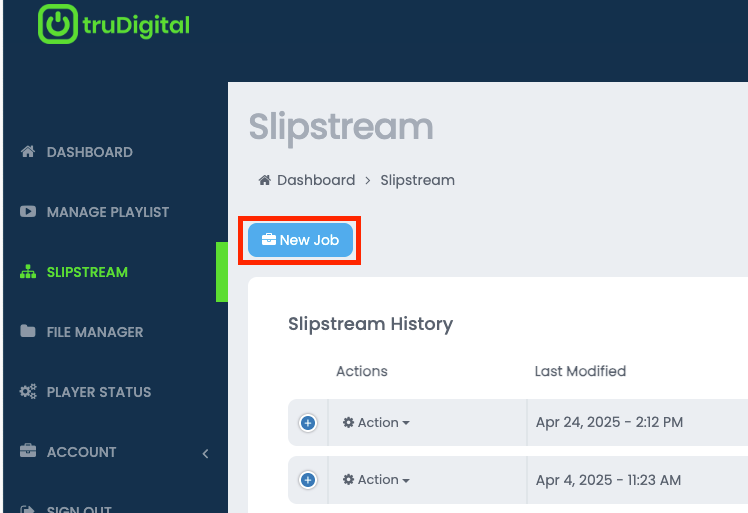Click the breadcrumb home icon
The height and width of the screenshot is (513, 748).
point(265,180)
